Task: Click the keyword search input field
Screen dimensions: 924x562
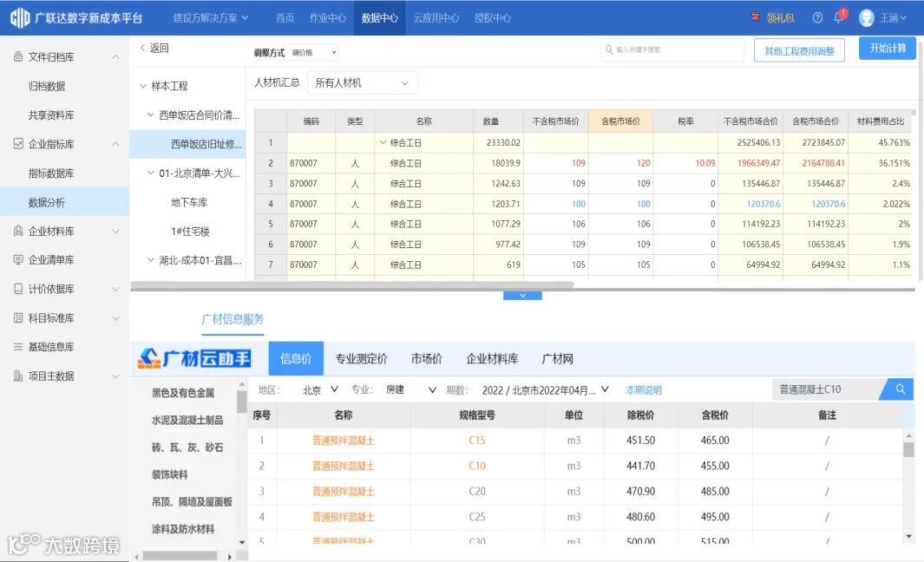Action: click(672, 50)
